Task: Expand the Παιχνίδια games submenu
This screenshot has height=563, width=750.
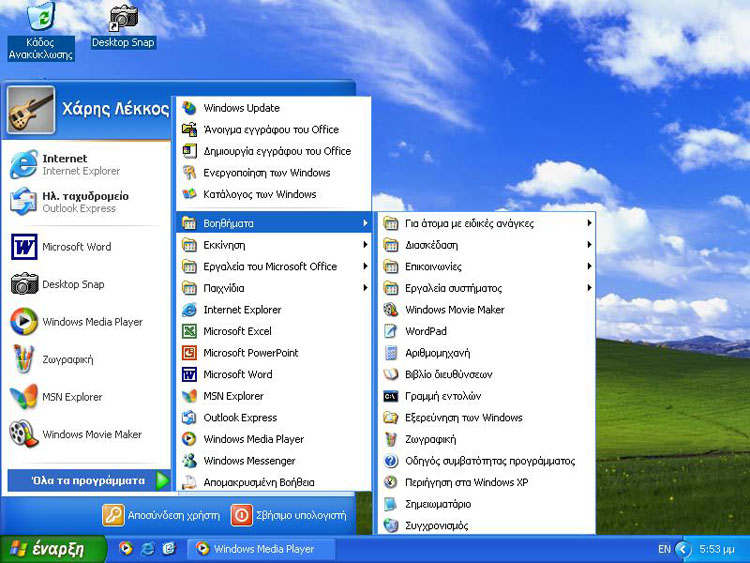Action: [x=274, y=288]
